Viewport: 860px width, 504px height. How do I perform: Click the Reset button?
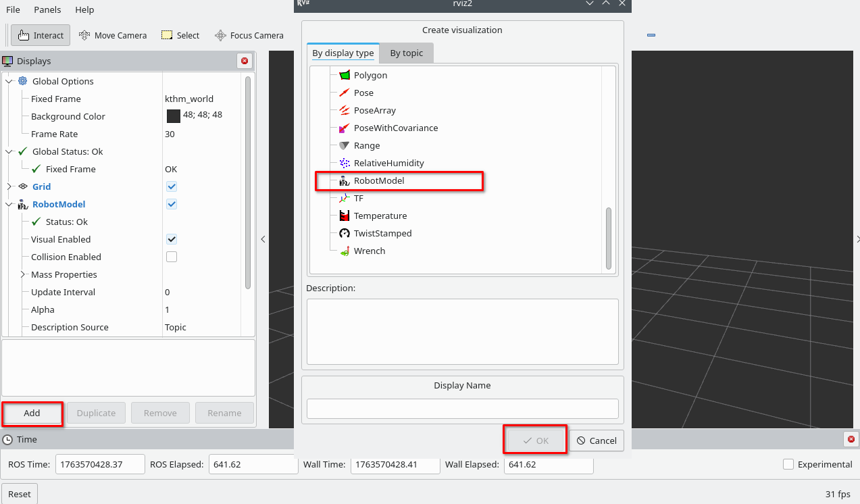tap(20, 494)
